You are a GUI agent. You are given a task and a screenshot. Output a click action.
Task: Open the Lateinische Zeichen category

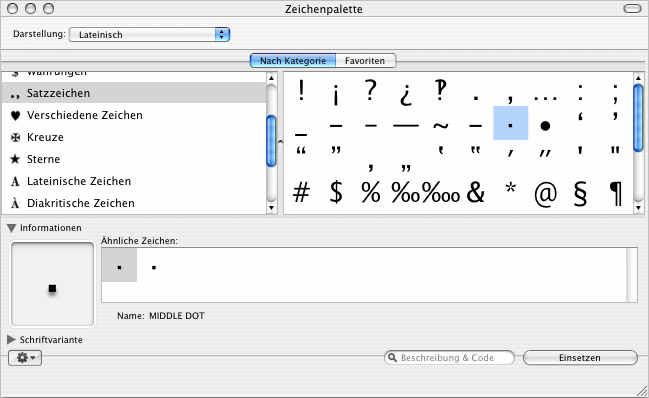coord(134,181)
